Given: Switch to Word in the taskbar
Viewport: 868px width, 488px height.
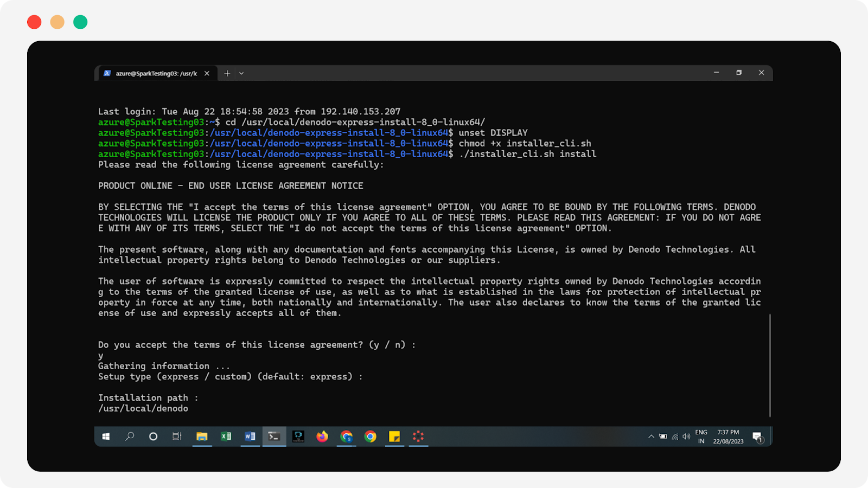Looking at the screenshot, I should [x=250, y=436].
